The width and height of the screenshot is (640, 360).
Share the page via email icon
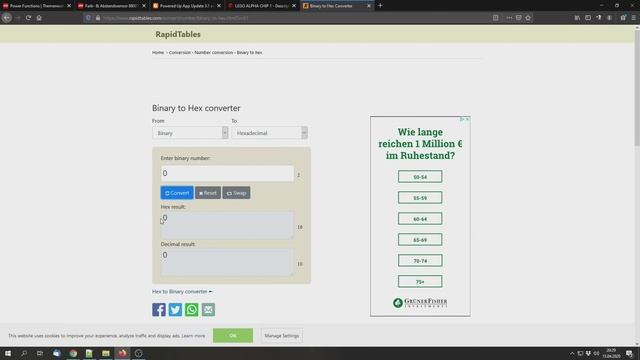[208, 309]
